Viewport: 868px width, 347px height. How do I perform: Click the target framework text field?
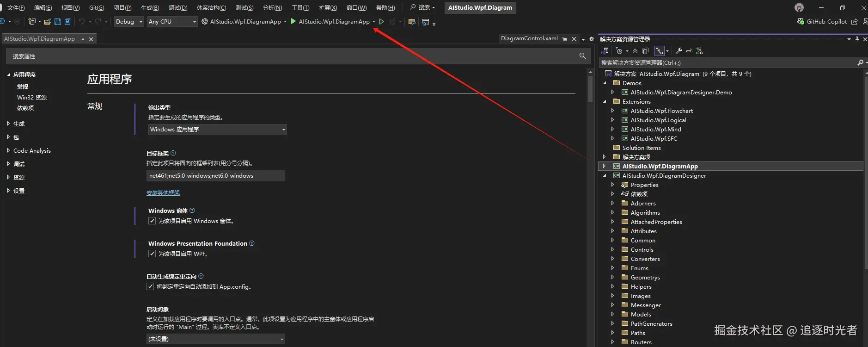coord(216,176)
